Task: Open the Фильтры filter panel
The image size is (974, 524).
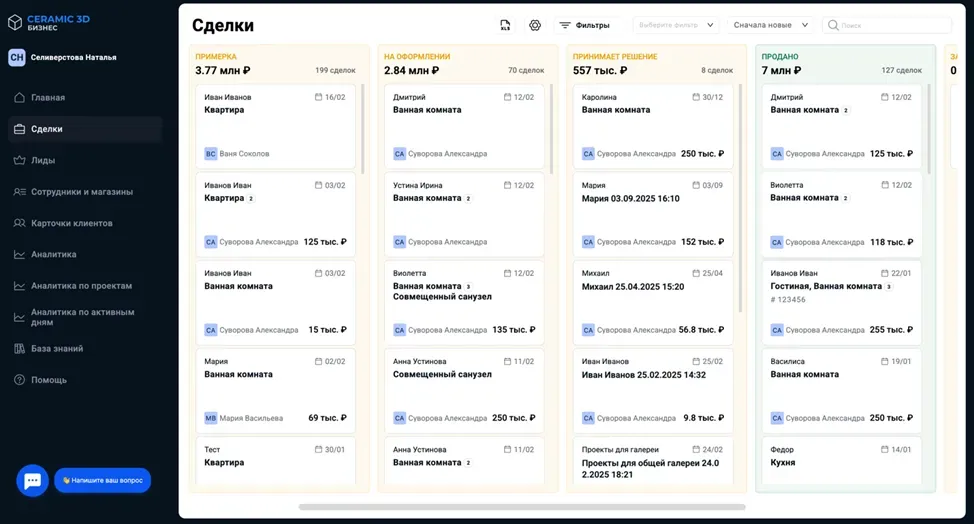Action: [x=585, y=25]
